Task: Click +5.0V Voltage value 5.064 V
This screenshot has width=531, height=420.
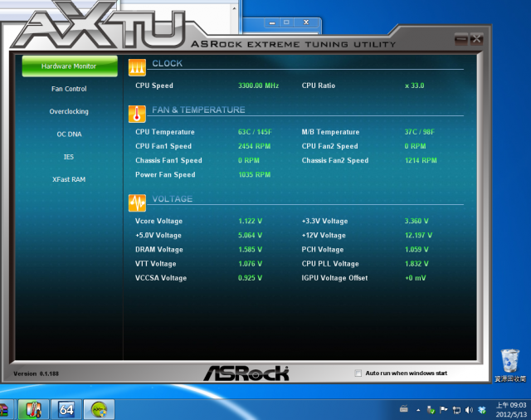Action: [251, 236]
